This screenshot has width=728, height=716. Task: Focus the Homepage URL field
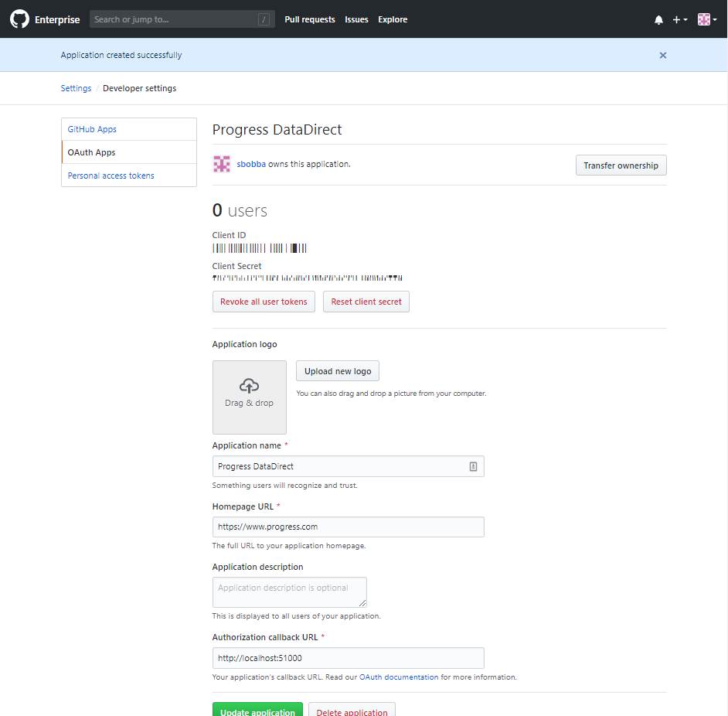[x=349, y=527]
